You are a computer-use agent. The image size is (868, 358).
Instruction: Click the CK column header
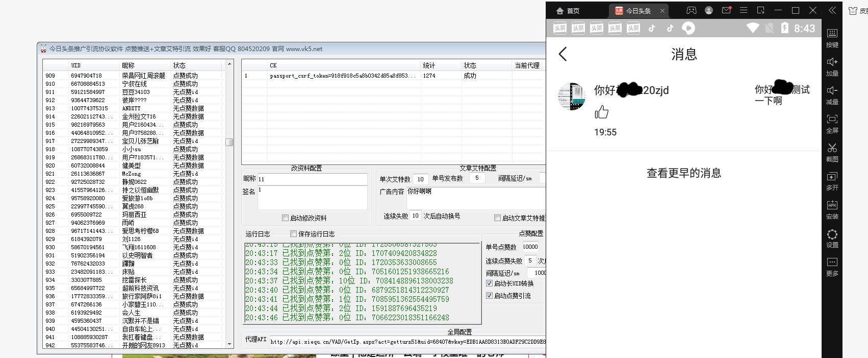344,65
